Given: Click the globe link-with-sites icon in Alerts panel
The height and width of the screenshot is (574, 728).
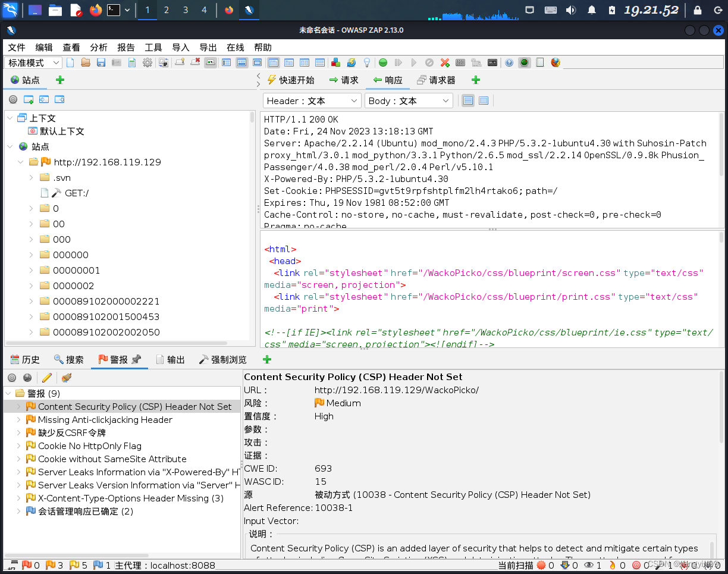Looking at the screenshot, I should 27,378.
